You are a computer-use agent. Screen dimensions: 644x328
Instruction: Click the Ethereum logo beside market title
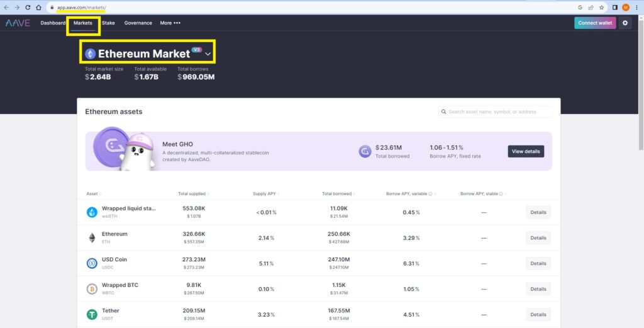point(91,54)
